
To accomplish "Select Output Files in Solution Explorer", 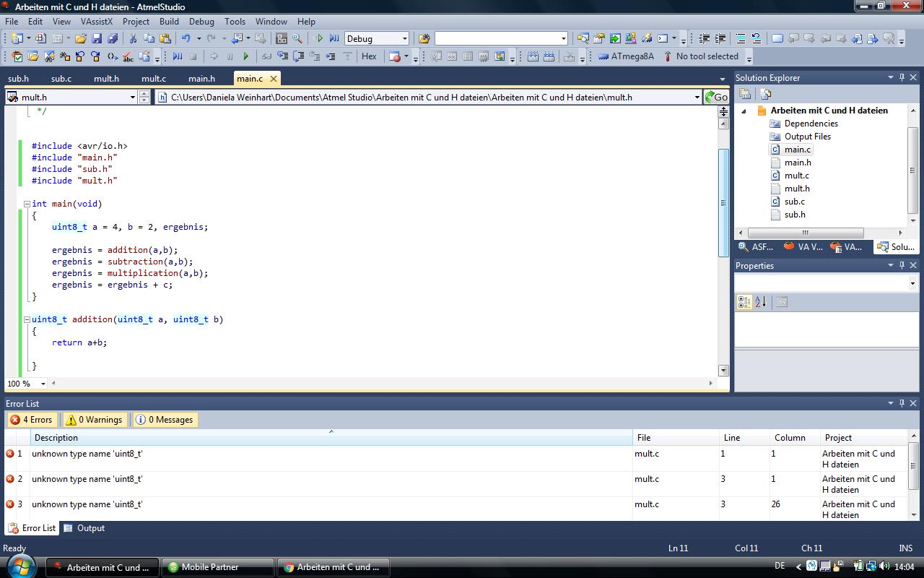I will (808, 137).
